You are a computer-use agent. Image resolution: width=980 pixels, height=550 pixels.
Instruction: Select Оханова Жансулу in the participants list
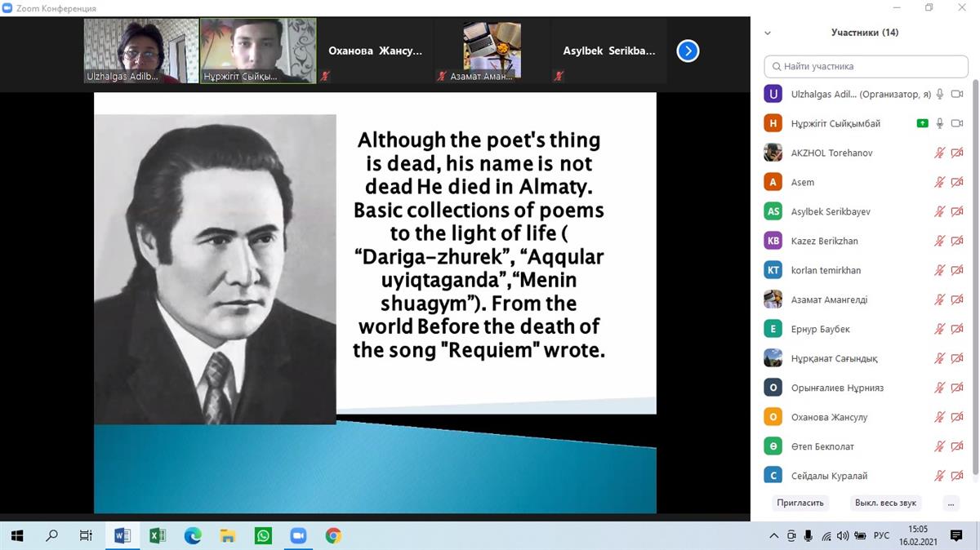829,418
